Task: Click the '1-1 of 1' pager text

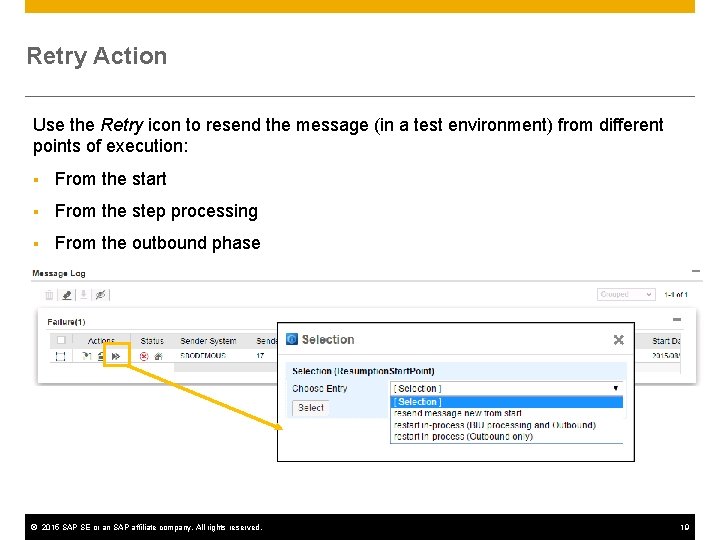Action: [x=676, y=295]
